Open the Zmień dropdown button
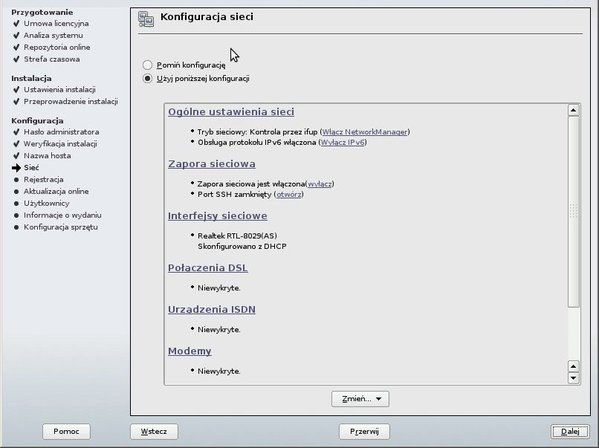Viewport: 599px width, 448px height. tap(360, 399)
